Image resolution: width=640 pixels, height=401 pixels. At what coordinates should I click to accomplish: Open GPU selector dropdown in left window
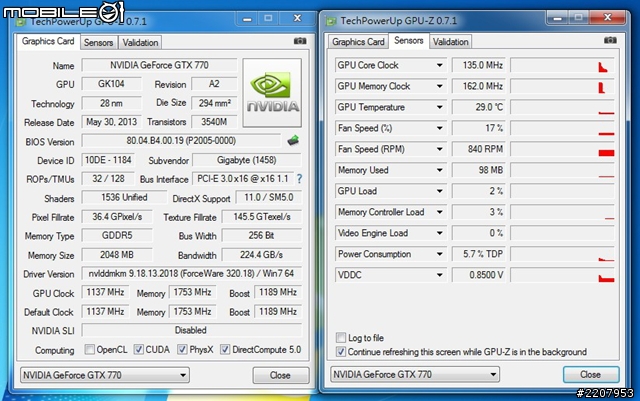pyautogui.click(x=104, y=375)
